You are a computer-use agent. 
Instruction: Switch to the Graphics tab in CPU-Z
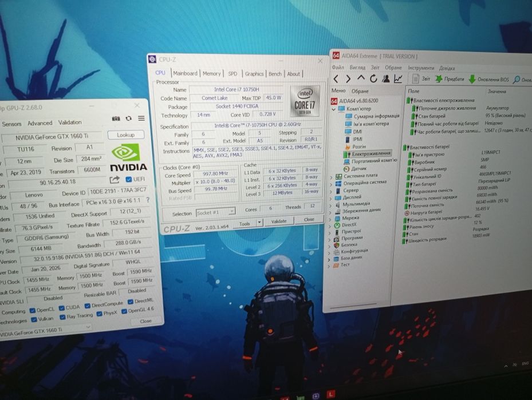[254, 74]
